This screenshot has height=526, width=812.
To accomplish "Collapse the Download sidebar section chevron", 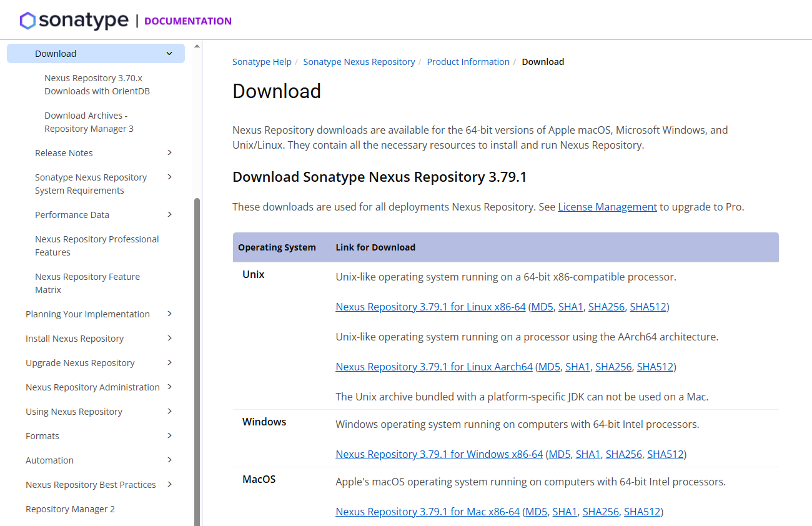I will [169, 54].
